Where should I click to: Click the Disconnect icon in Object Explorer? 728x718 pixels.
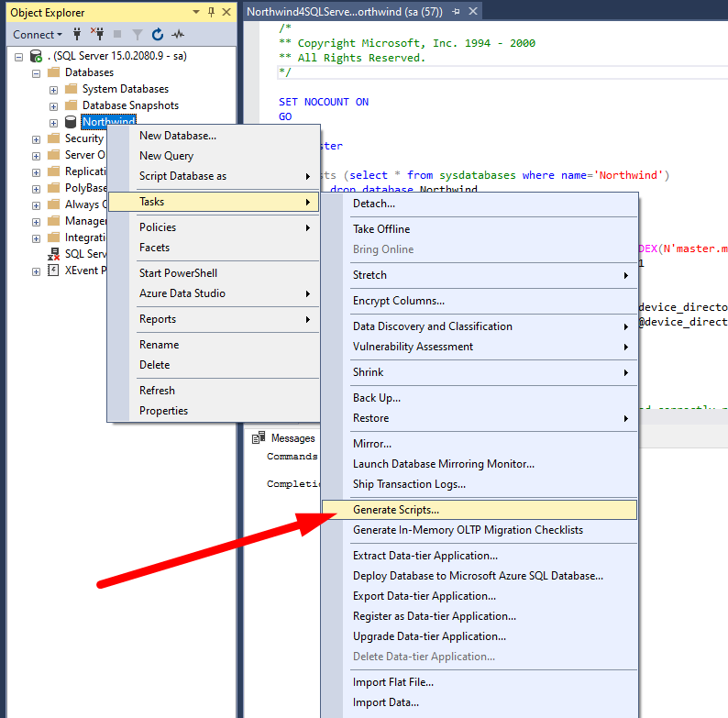coord(96,35)
